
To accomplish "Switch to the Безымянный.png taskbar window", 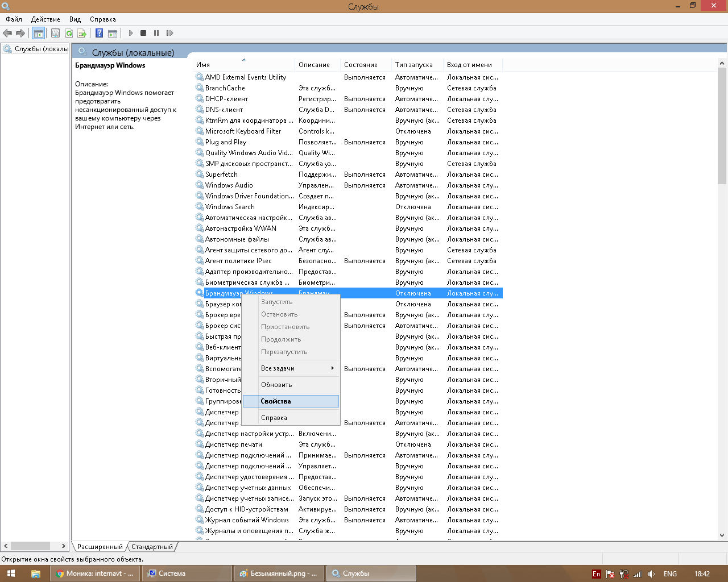I will (x=279, y=573).
